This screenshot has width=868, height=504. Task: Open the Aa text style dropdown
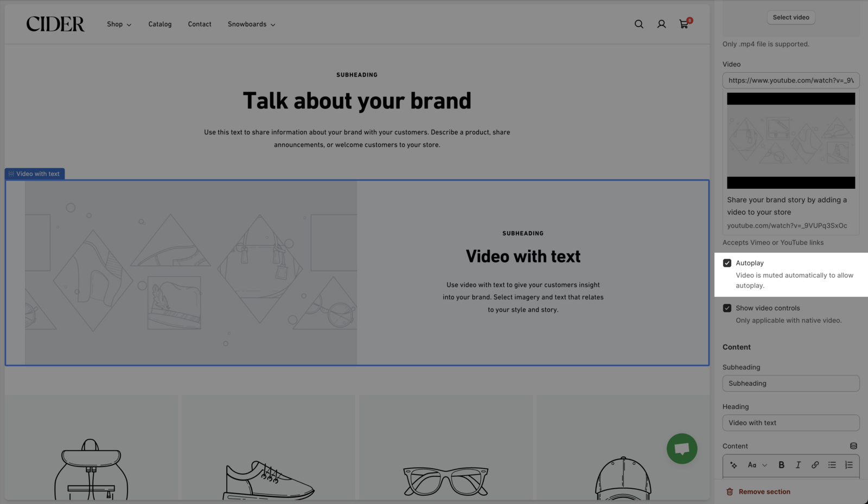757,465
